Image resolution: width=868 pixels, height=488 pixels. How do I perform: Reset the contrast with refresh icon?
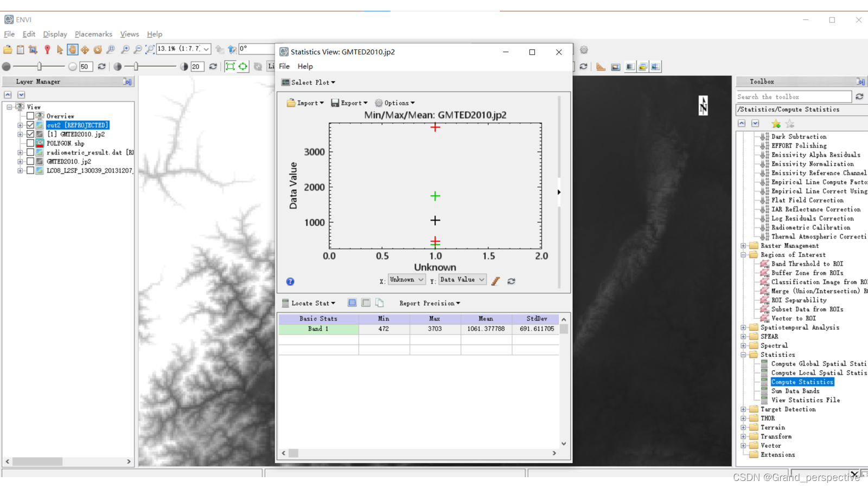tap(213, 66)
